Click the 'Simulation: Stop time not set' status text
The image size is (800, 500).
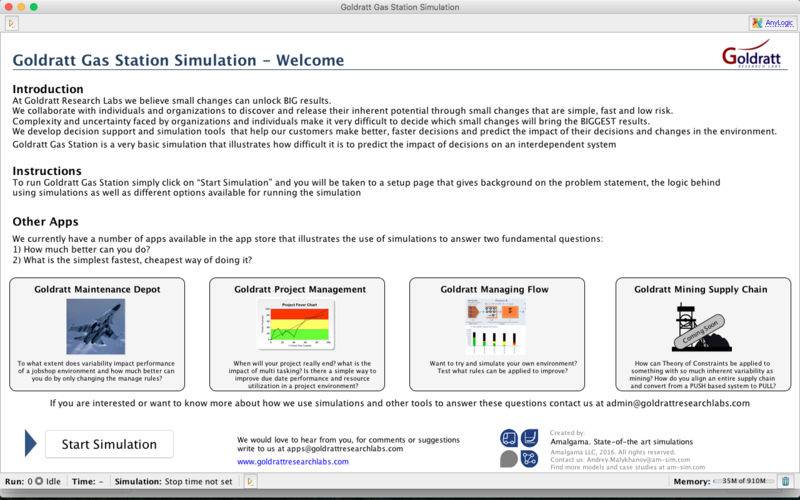click(x=173, y=481)
